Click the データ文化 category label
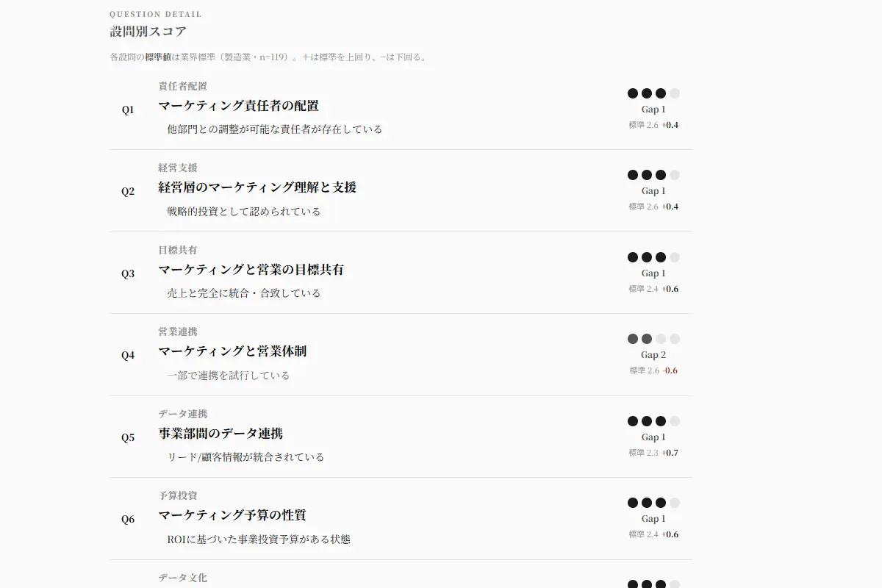882x588 pixels. click(183, 578)
